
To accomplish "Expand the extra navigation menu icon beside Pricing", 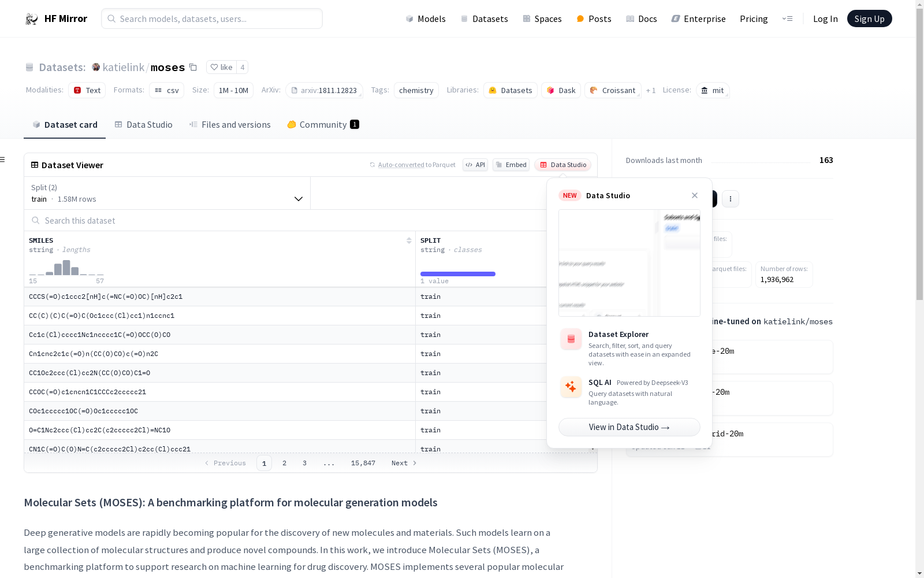I will click(x=787, y=18).
